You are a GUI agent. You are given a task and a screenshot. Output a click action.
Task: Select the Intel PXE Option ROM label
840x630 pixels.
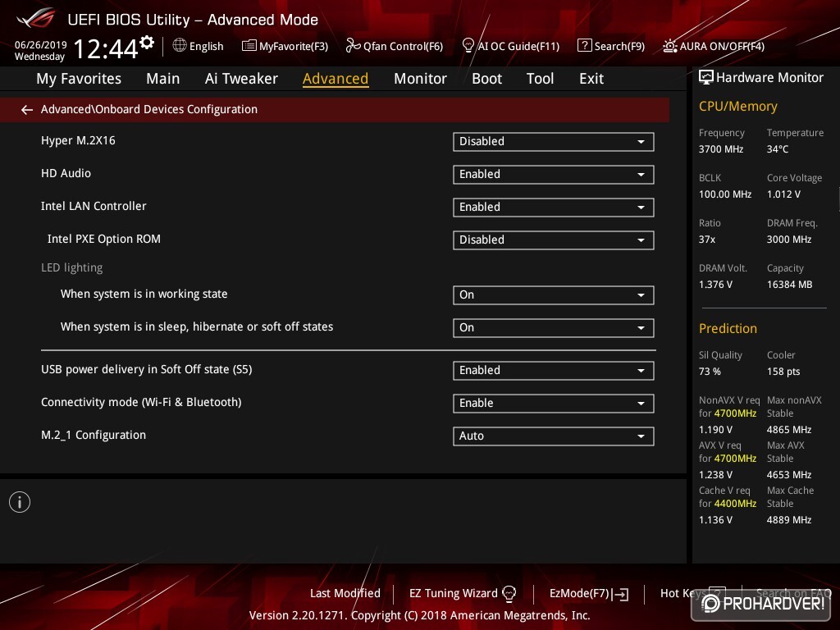(x=104, y=239)
